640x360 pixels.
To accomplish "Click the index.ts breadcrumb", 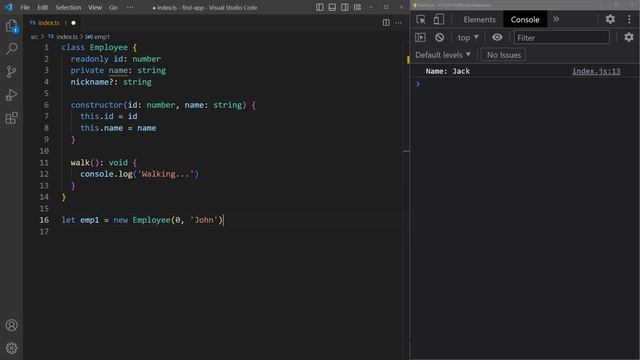I will click(x=63, y=37).
